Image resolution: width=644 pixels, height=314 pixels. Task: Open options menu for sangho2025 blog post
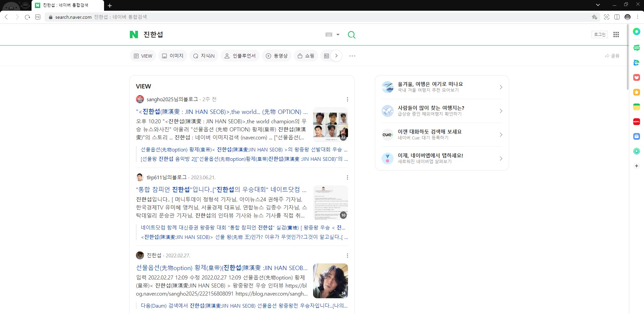(347, 100)
